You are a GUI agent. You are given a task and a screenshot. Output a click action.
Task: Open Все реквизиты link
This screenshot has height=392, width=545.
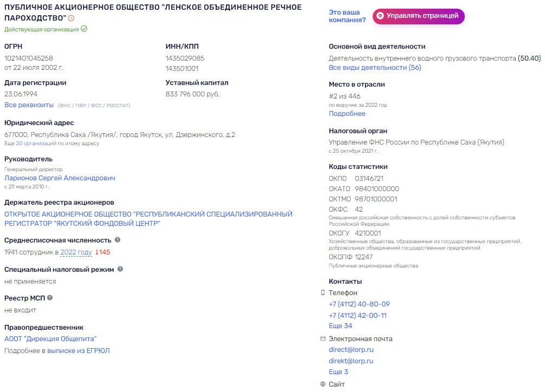tap(29, 105)
